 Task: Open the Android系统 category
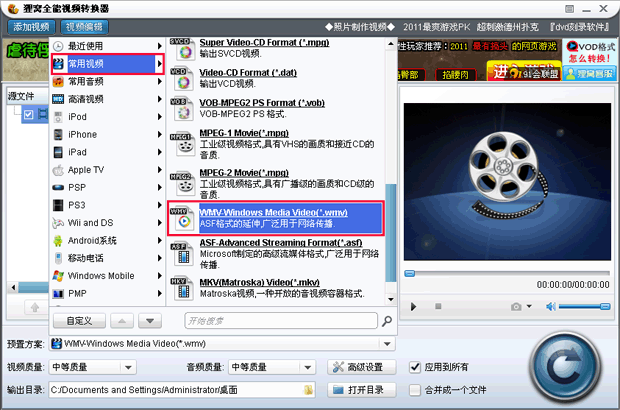[x=107, y=240]
